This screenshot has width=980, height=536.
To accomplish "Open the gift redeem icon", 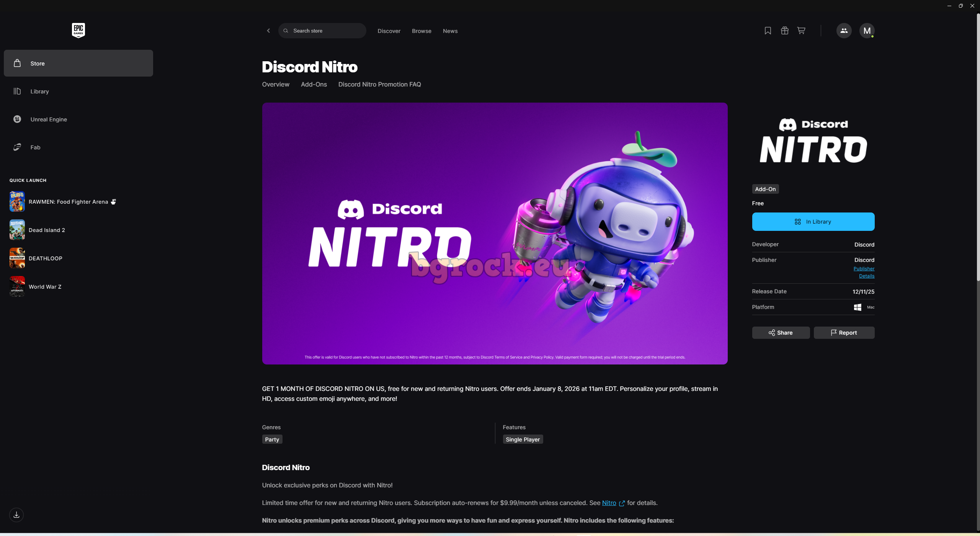I will coord(784,31).
